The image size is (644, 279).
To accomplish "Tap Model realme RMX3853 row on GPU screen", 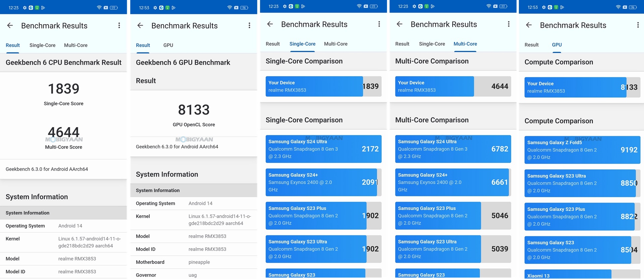I will [194, 236].
